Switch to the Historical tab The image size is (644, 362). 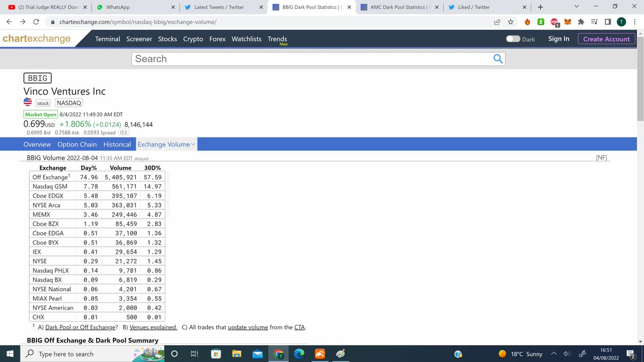click(x=117, y=144)
